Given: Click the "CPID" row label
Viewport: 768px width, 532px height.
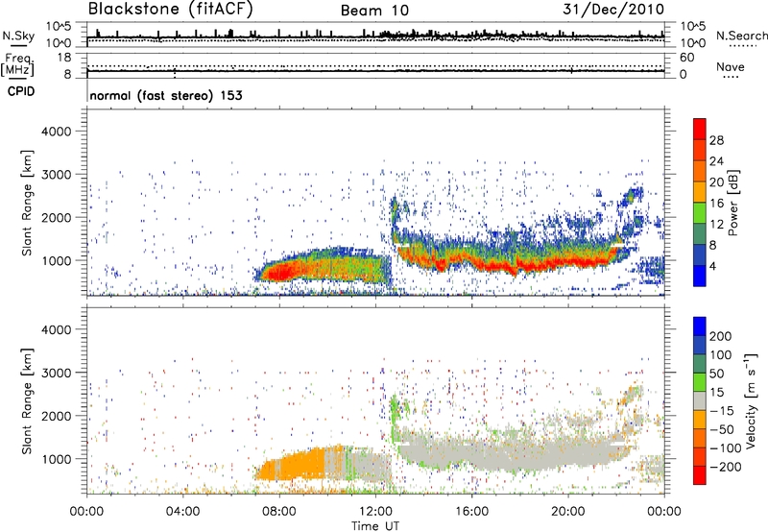Looking at the screenshot, I should 21,91.
